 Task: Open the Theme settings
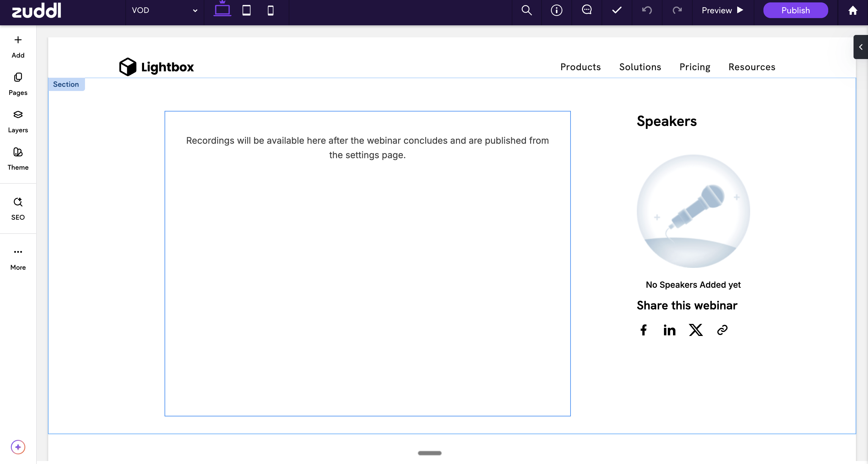[18, 159]
